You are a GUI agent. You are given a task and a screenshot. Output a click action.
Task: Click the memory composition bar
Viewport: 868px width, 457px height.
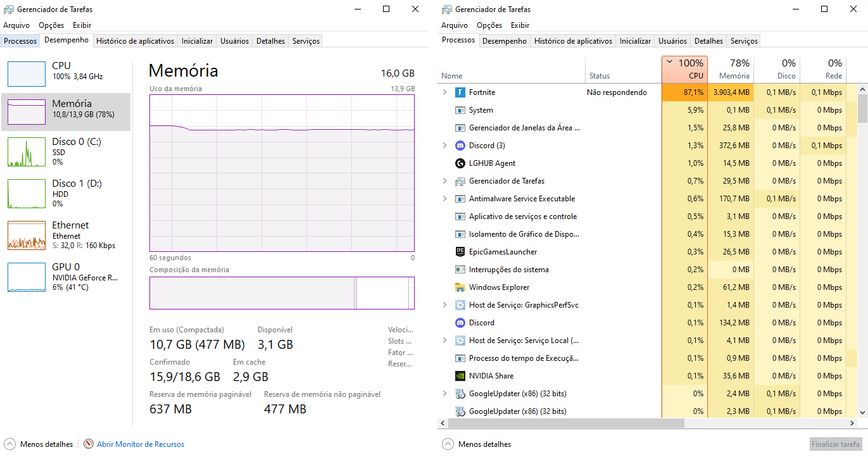(282, 293)
